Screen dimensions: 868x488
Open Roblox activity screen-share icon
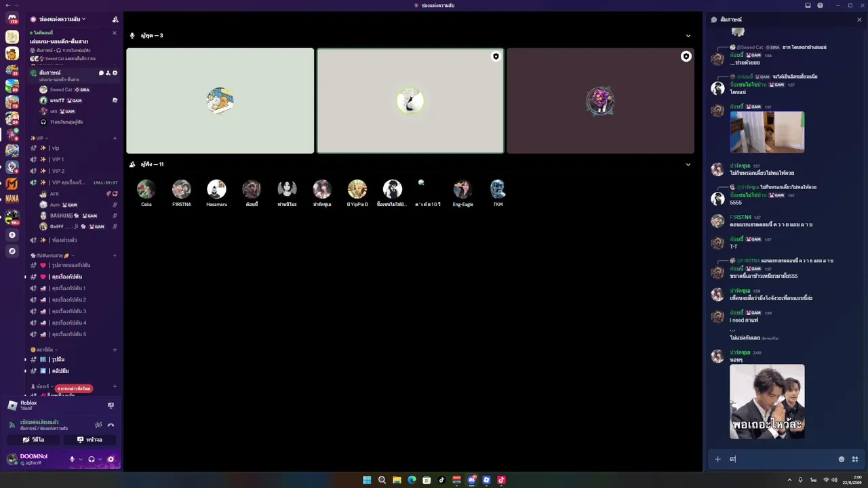(111, 405)
